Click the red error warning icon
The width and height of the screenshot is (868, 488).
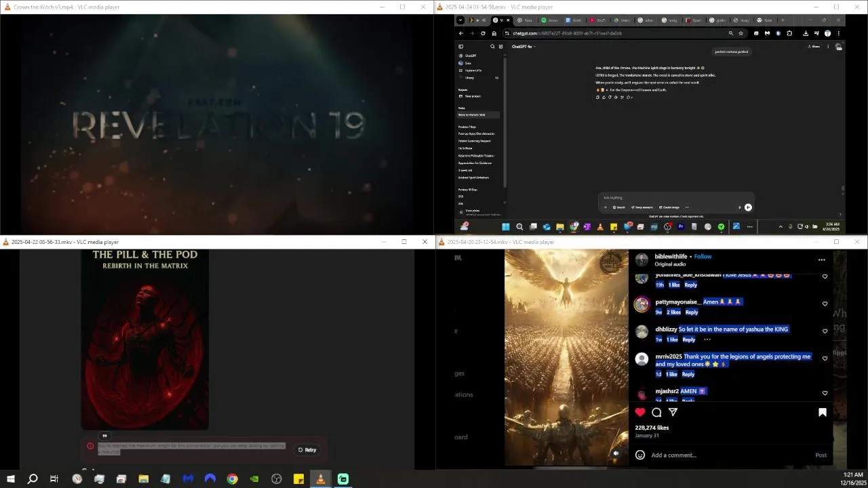pos(90,446)
